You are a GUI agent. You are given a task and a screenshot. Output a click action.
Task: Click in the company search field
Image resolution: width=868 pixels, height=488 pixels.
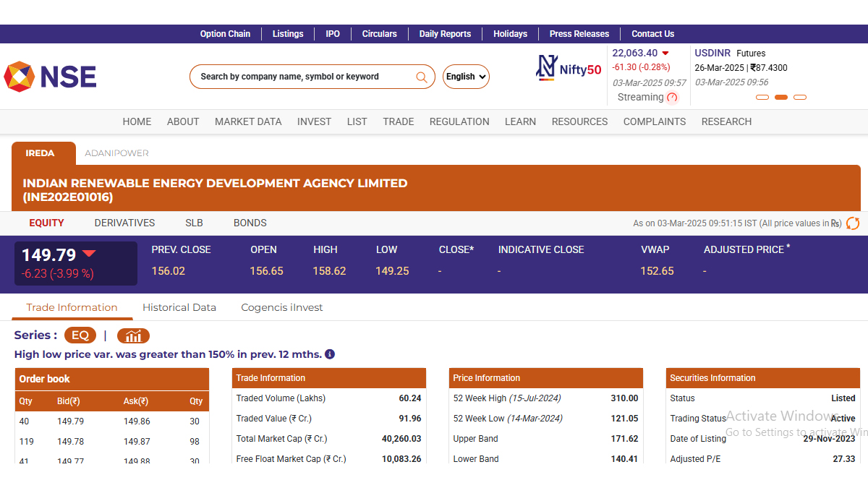pyautogui.click(x=304, y=77)
